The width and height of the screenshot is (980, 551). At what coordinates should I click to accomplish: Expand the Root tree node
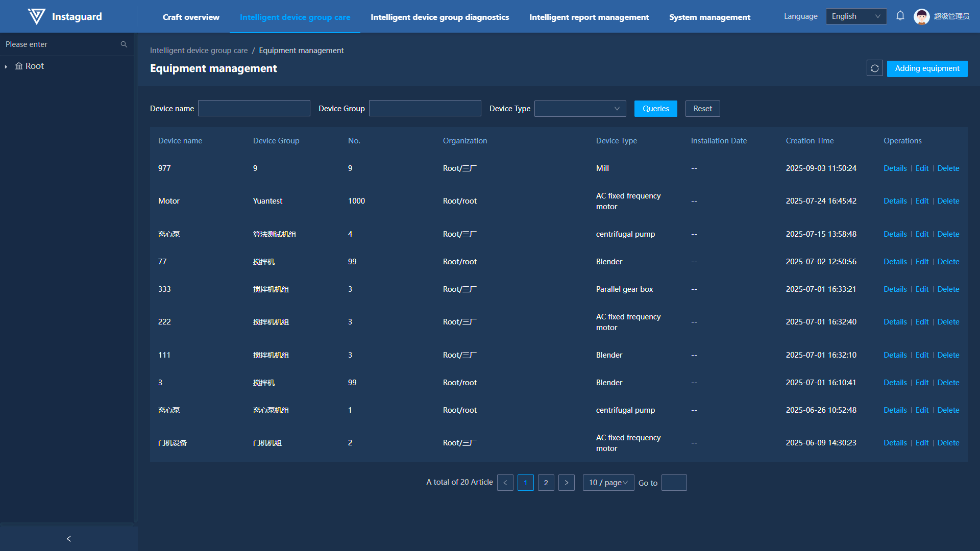click(6, 66)
